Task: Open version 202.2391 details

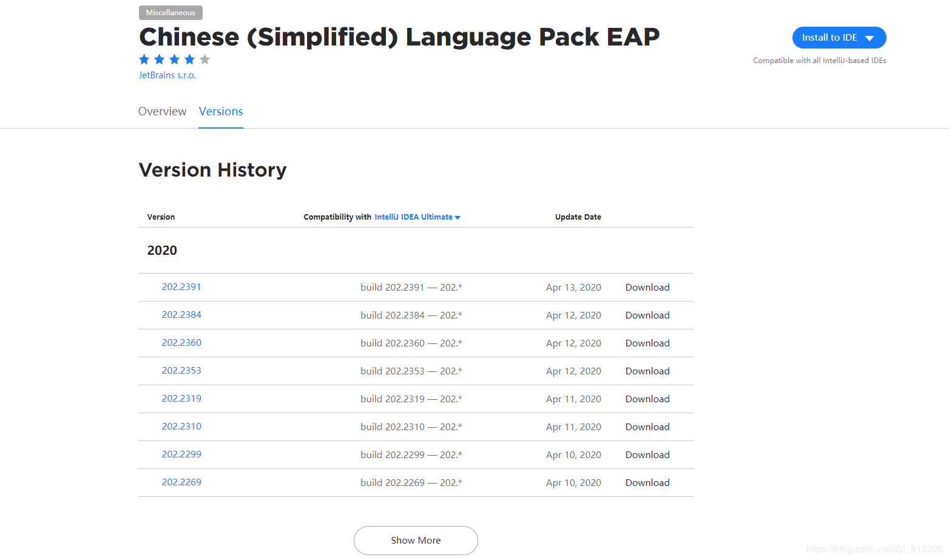Action: pyautogui.click(x=181, y=286)
